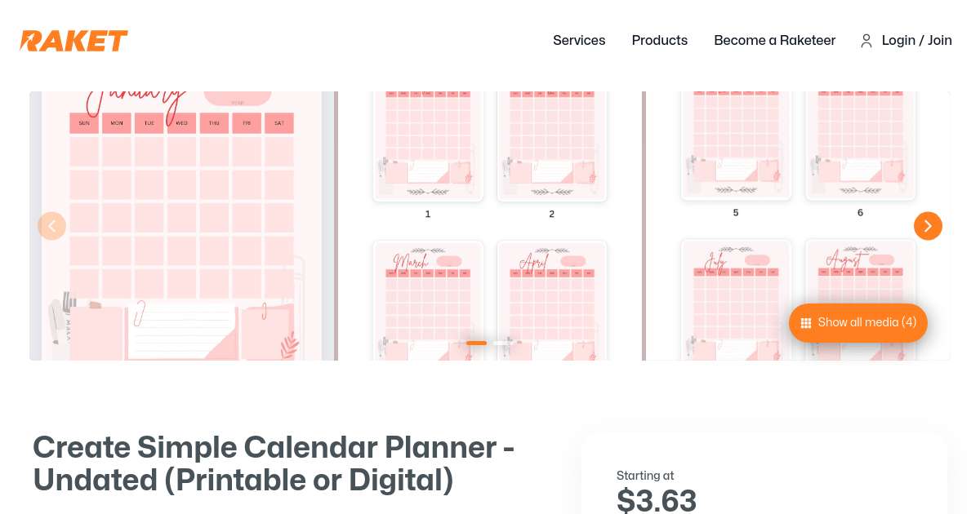
Task: Open the July calendar page thumbnail
Action: (x=736, y=299)
